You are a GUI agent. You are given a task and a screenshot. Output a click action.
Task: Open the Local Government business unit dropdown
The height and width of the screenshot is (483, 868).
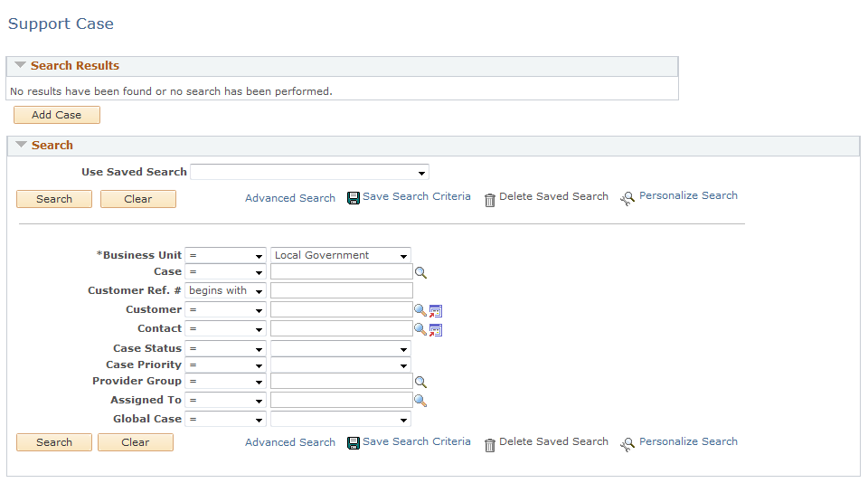(341, 255)
